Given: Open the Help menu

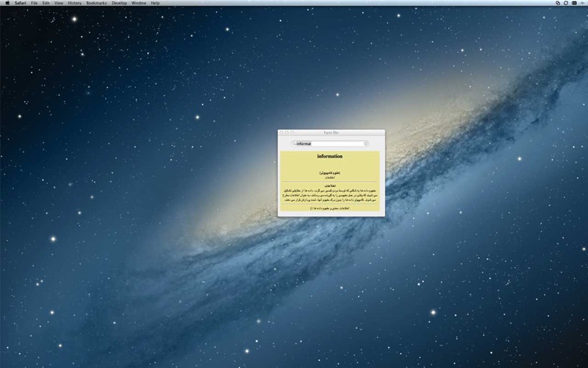Looking at the screenshot, I should [x=155, y=3].
